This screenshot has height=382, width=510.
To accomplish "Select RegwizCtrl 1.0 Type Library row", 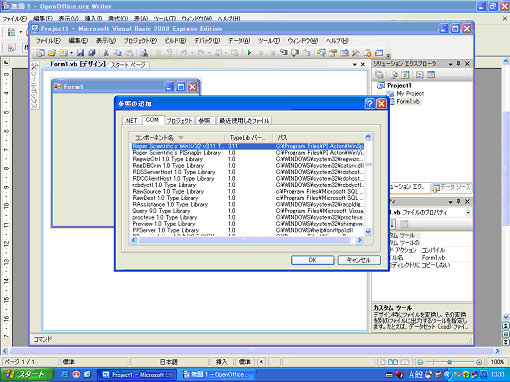I will 248,159.
